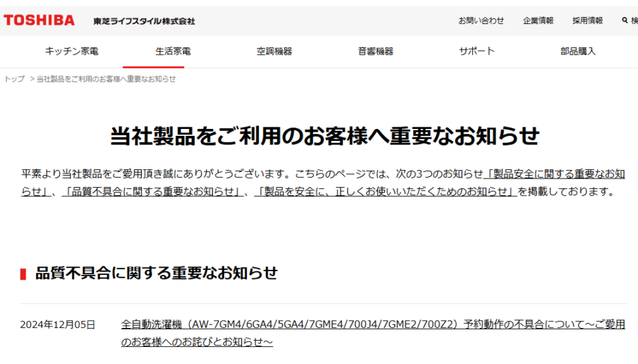The width and height of the screenshot is (638, 364).
Task: Select the サポート menu tab
Action: [x=477, y=51]
